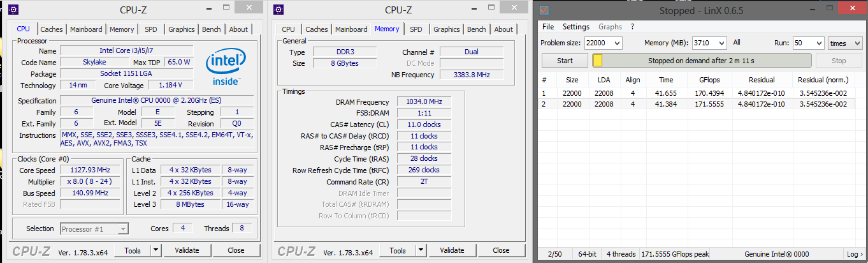This screenshot has width=868, height=263.
Task: Click the FSB:DRAM ratio value 1:11
Action: pos(424,114)
